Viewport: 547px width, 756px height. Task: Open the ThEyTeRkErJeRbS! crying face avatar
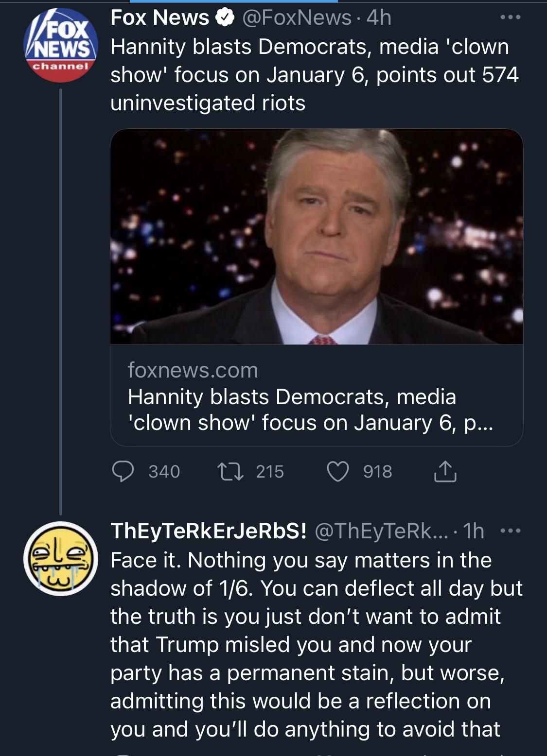(x=60, y=558)
